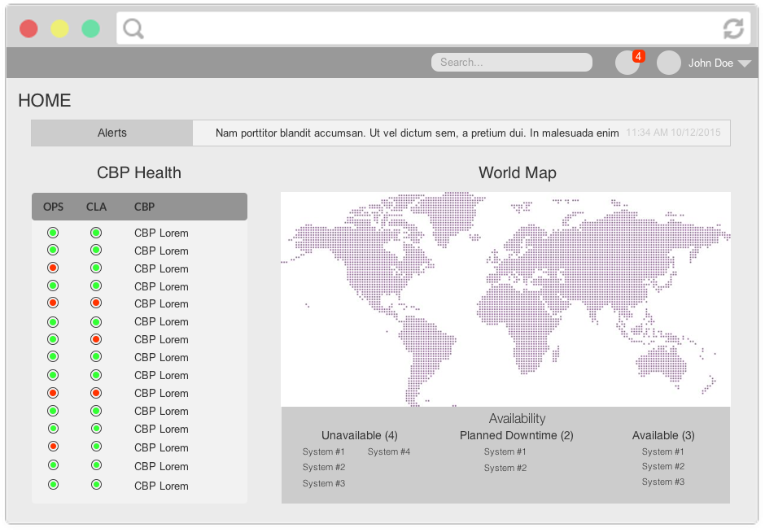This screenshot has width=765, height=532.
Task: Click the red notification count badge
Action: point(639,56)
